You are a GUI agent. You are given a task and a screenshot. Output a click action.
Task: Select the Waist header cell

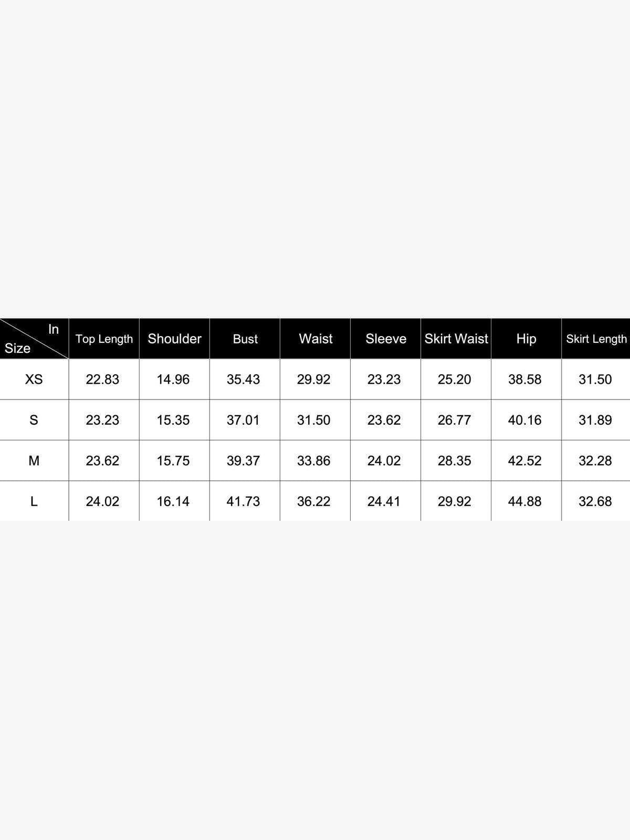click(x=315, y=339)
